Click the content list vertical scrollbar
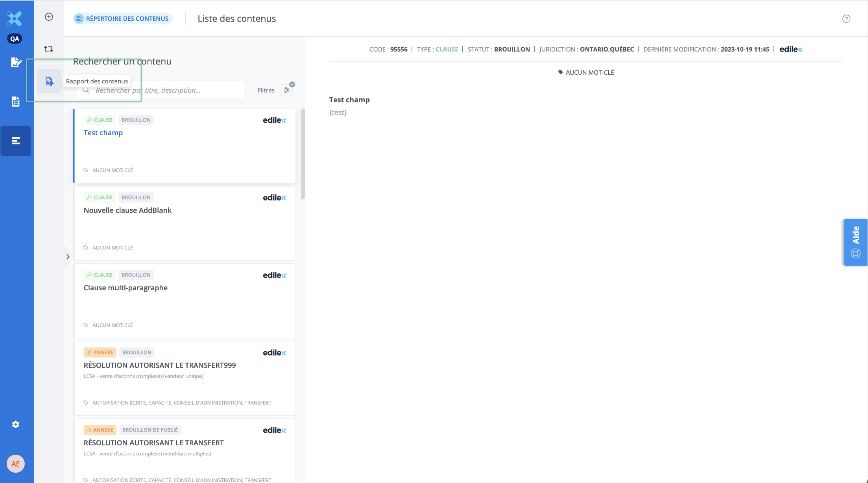 [303, 154]
